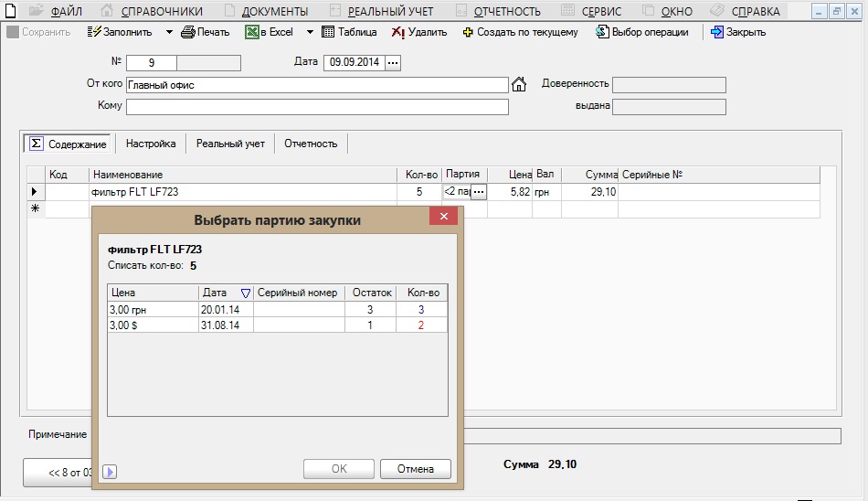Switch to Реальный учет tab
Screen dimensions: 868x501
(230, 144)
